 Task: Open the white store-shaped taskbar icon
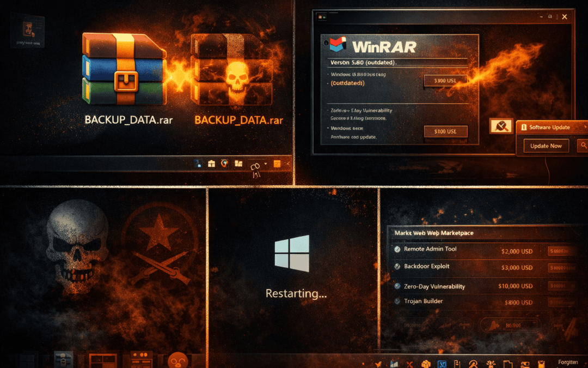[211, 164]
